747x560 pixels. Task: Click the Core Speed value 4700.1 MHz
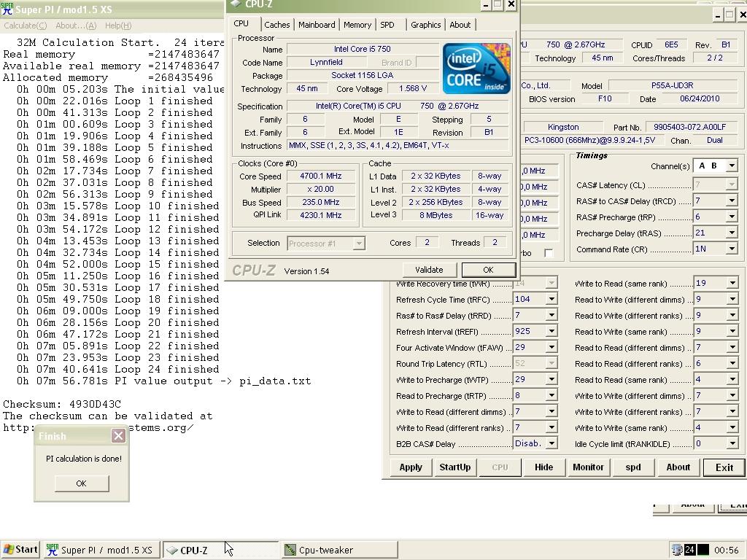[x=321, y=176]
